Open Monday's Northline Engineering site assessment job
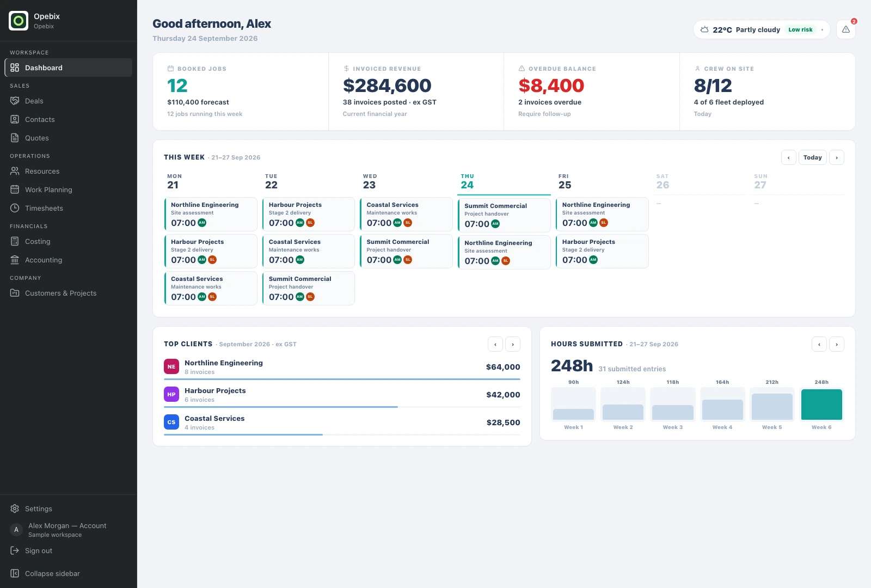Image resolution: width=871 pixels, height=588 pixels. [x=211, y=214]
